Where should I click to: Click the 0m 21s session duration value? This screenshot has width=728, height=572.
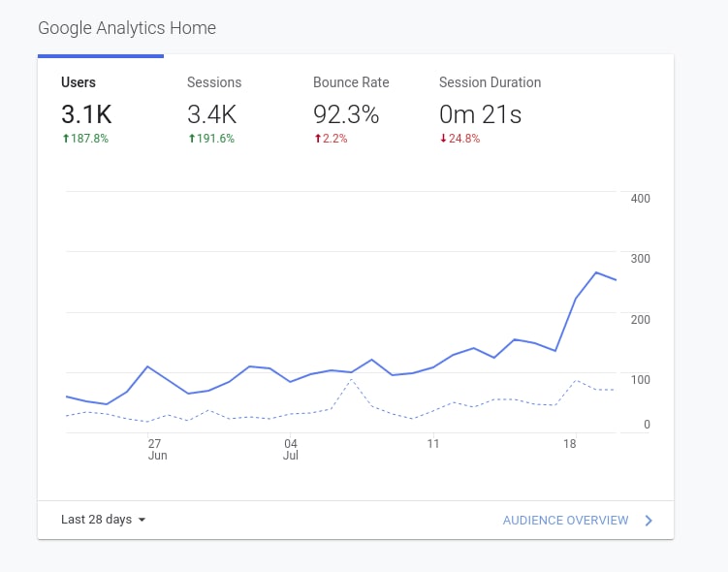[x=480, y=114]
